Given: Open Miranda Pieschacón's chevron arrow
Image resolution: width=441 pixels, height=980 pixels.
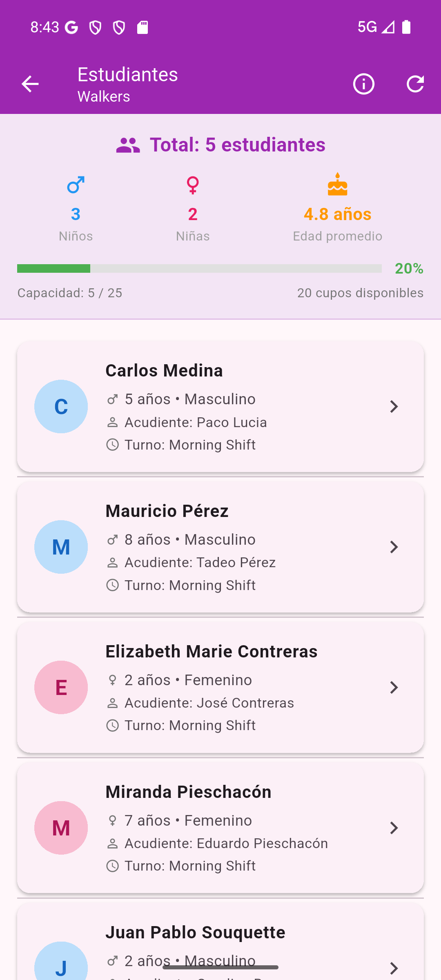Looking at the screenshot, I should click(394, 828).
